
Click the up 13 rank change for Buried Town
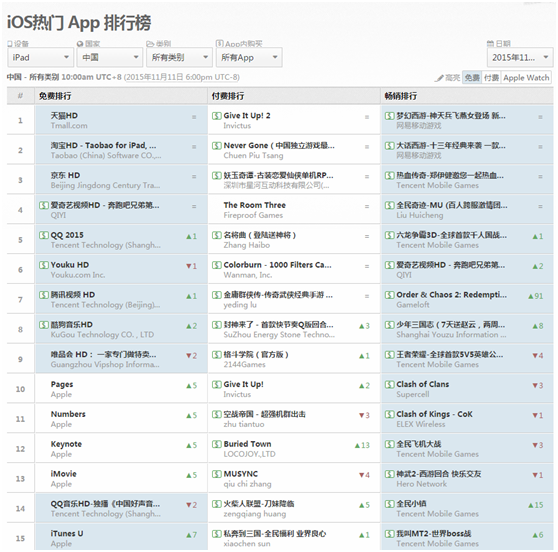click(362, 445)
